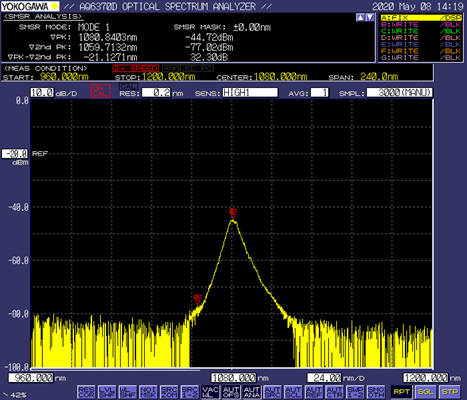Click the RES COR status icon
Screen dimensions: 467x400
click(86, 392)
